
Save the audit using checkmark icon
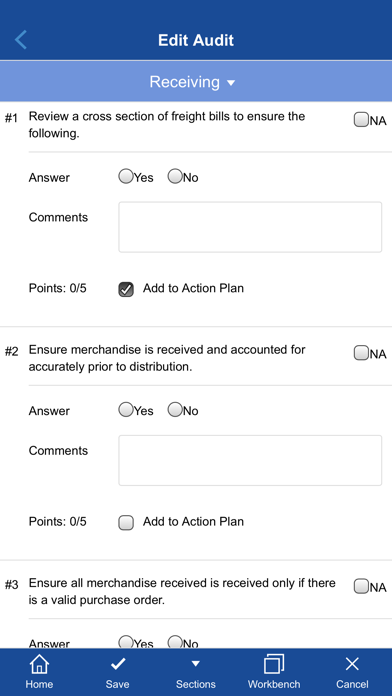(x=118, y=672)
